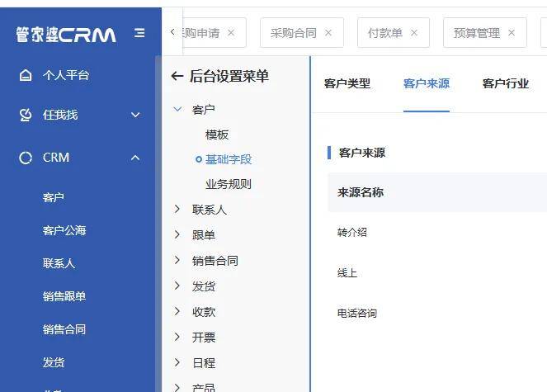This screenshot has height=392, width=547.
Task: Open 个人平台 home icon
Action: (26, 75)
